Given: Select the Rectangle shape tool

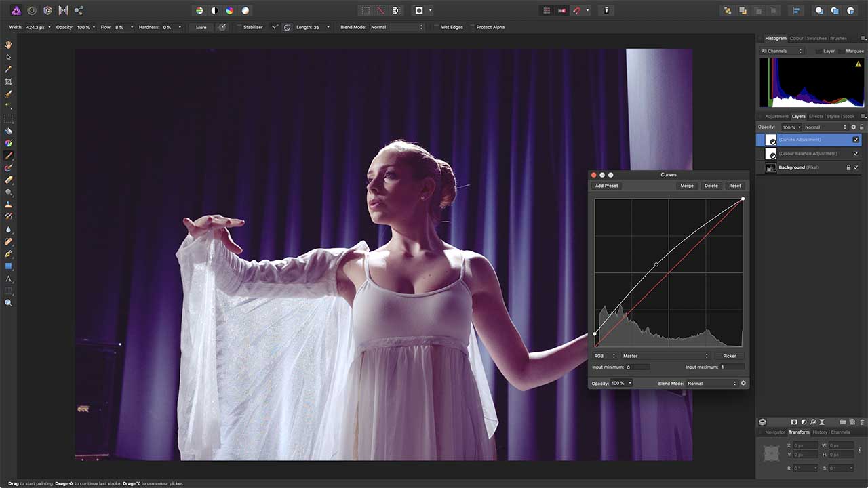Looking at the screenshot, I should point(9,266).
